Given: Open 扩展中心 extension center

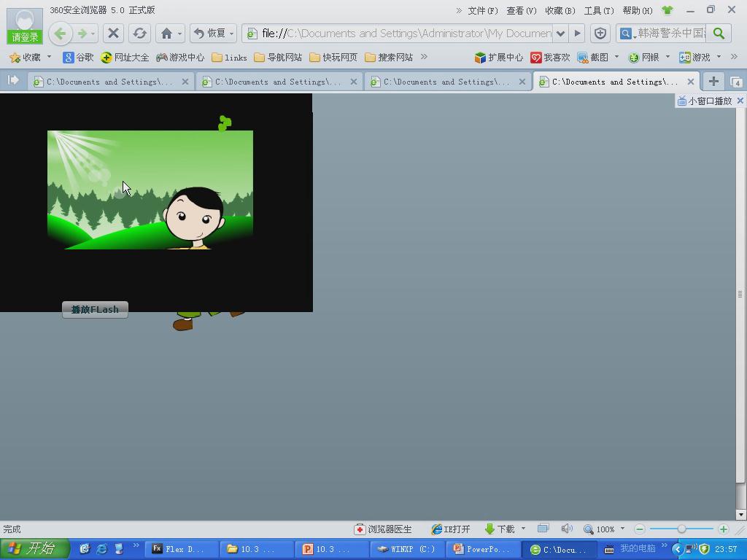Looking at the screenshot, I should [499, 58].
